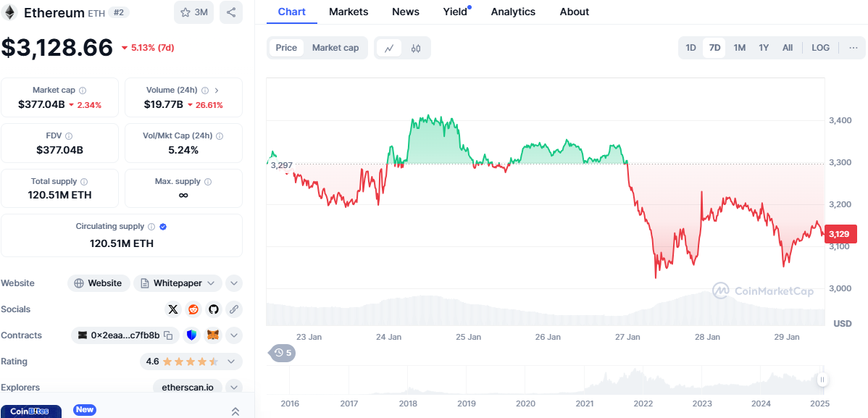The width and height of the screenshot is (868, 418).
Task: Open Ethereum's X social profile
Action: click(173, 309)
